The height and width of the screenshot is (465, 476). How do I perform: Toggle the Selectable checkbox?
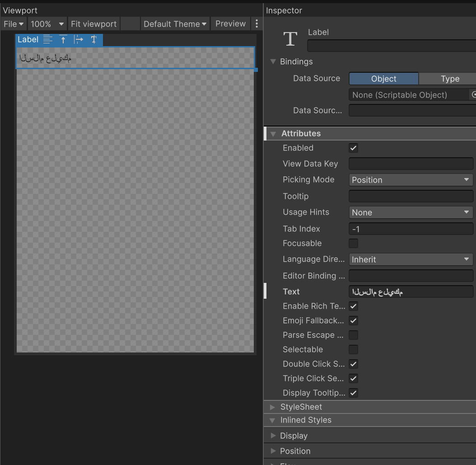click(353, 350)
